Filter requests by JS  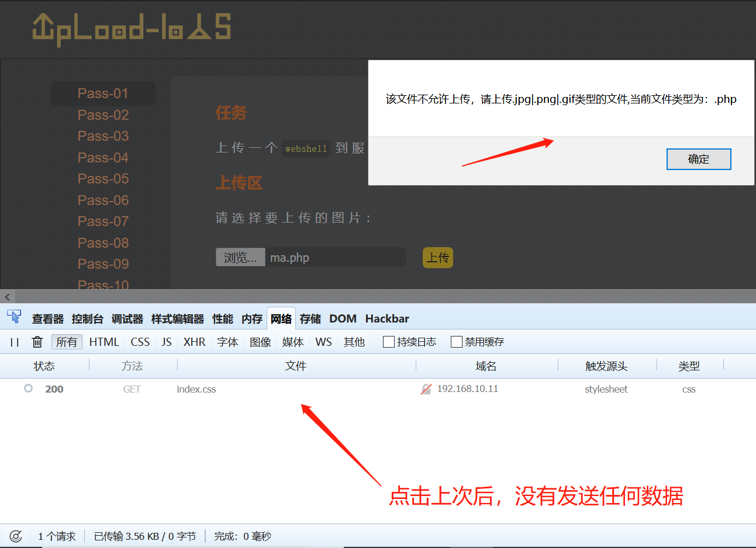pos(167,342)
